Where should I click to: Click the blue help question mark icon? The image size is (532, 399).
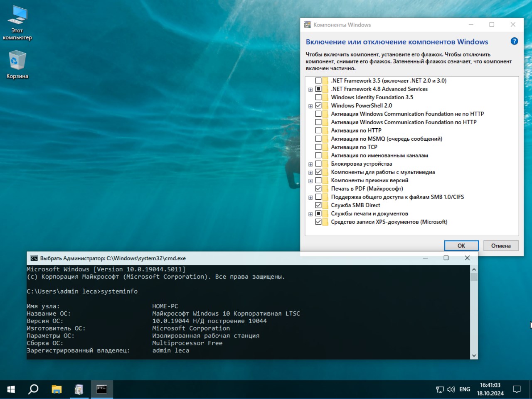(x=514, y=41)
